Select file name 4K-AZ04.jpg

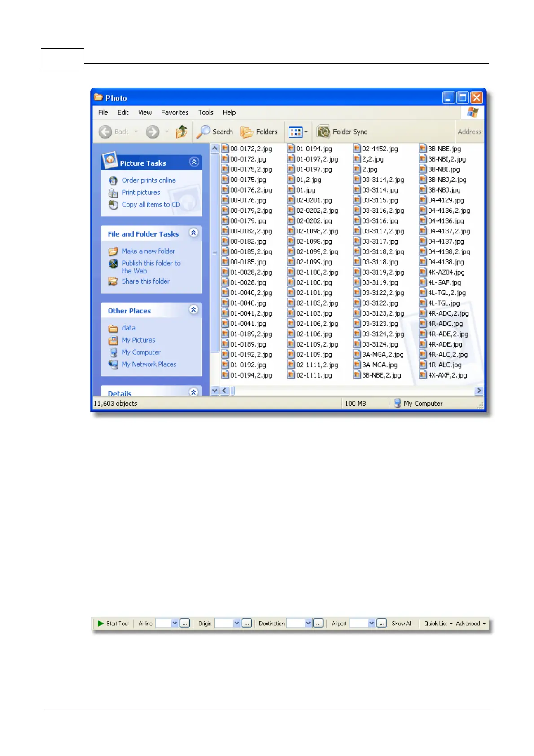coord(446,273)
